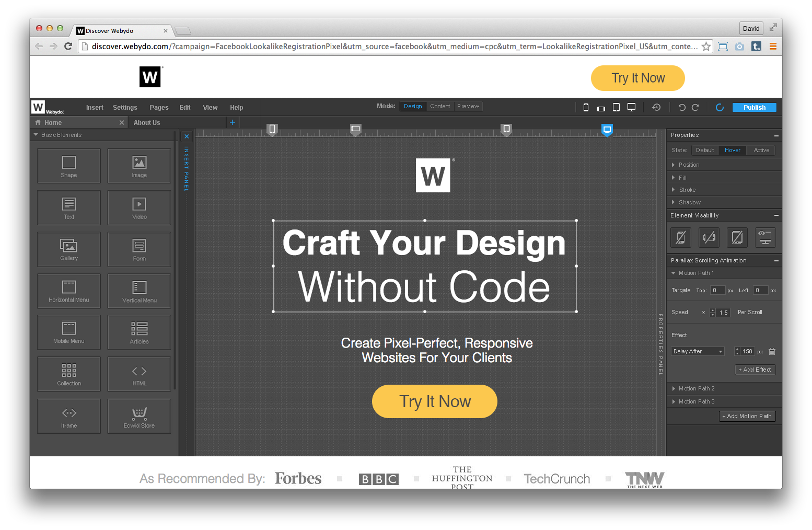Pick the Text element tile
This screenshot has width=812, height=530.
tap(69, 208)
